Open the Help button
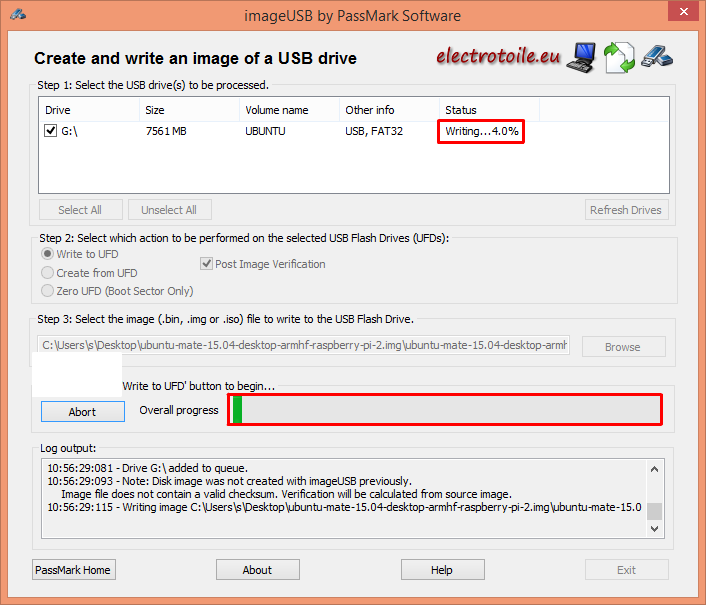The image size is (706, 605). pos(443,570)
